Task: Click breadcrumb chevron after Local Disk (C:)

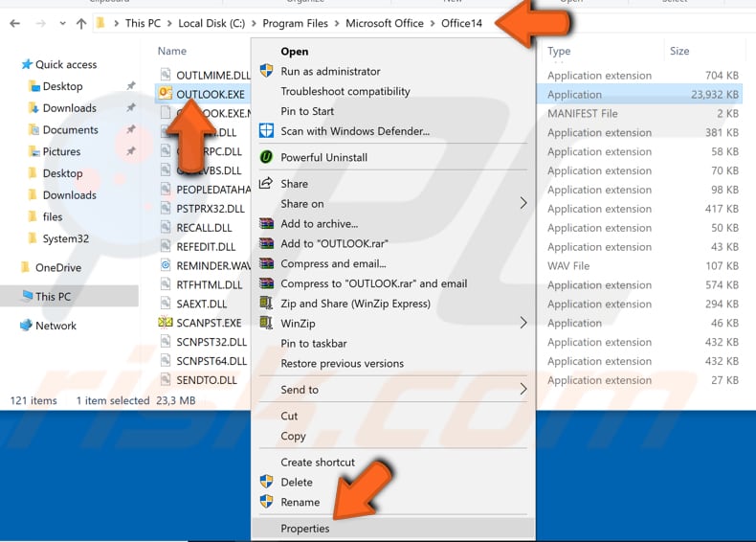Action: (x=255, y=23)
